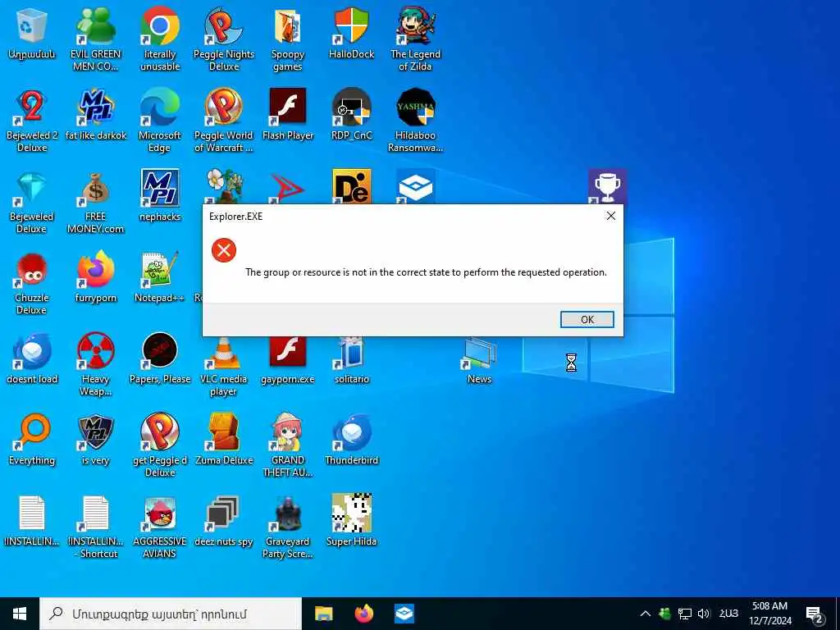The height and width of the screenshot is (630, 840).
Task: Open the blue box app on taskbar
Action: coord(404,614)
